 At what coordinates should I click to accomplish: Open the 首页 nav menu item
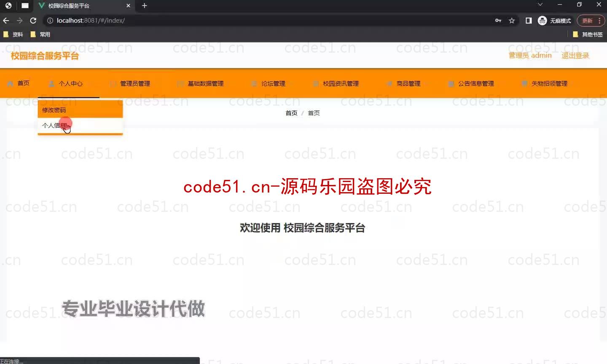click(19, 83)
